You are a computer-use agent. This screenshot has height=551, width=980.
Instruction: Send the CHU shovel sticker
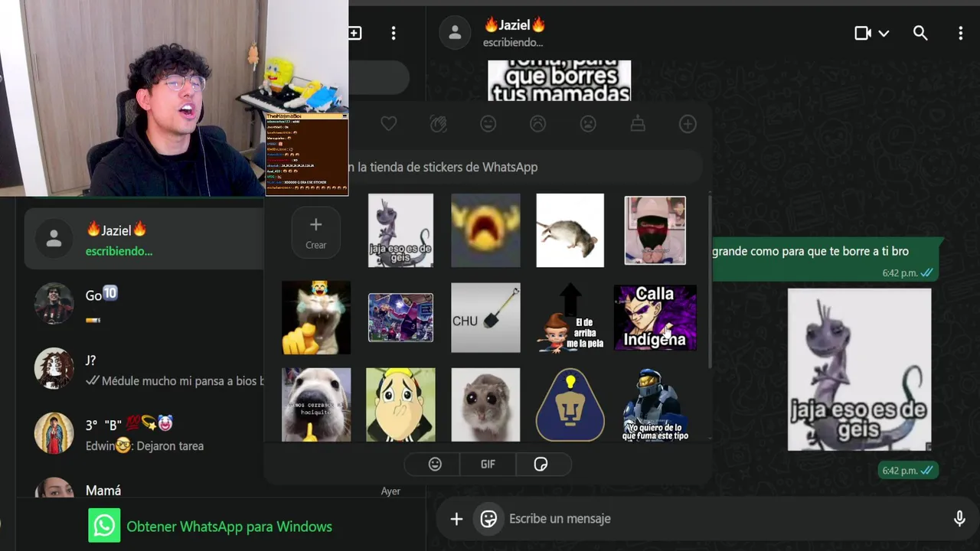(485, 318)
